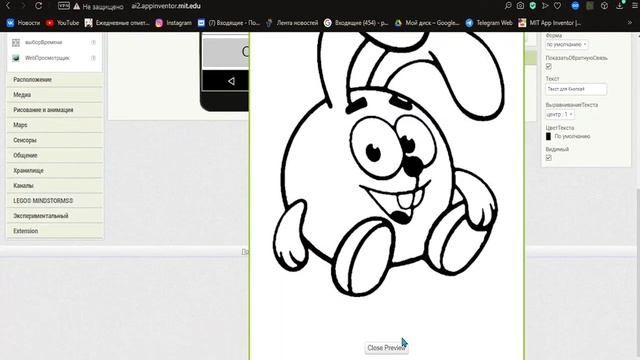Viewport: 640px width, 360px height.
Task: Open the Telegram Web bookmark
Action: [489, 23]
